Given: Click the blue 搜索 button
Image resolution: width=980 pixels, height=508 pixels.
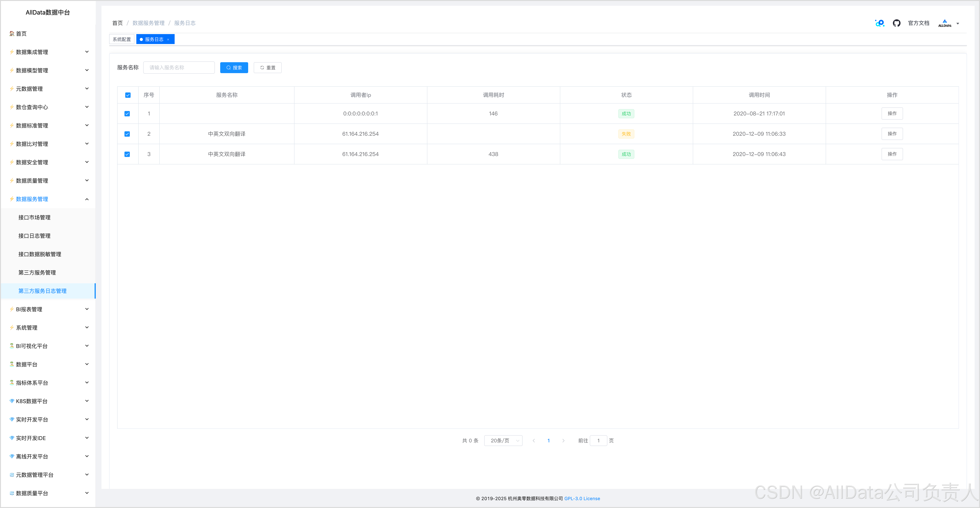Looking at the screenshot, I should pos(234,68).
